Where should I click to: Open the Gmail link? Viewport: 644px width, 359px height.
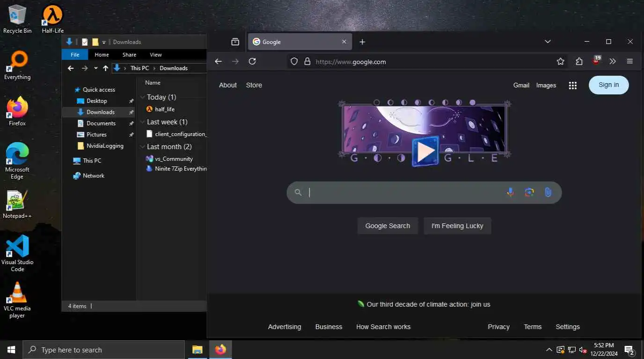point(521,85)
